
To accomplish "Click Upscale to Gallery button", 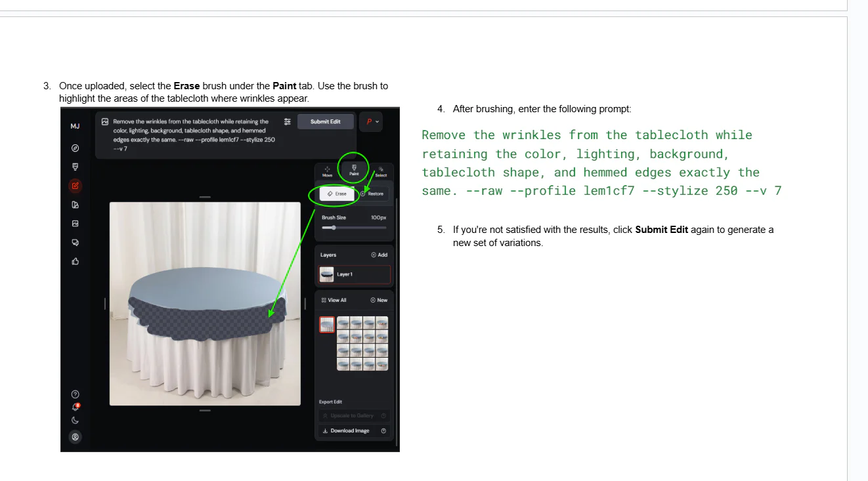I will click(354, 415).
